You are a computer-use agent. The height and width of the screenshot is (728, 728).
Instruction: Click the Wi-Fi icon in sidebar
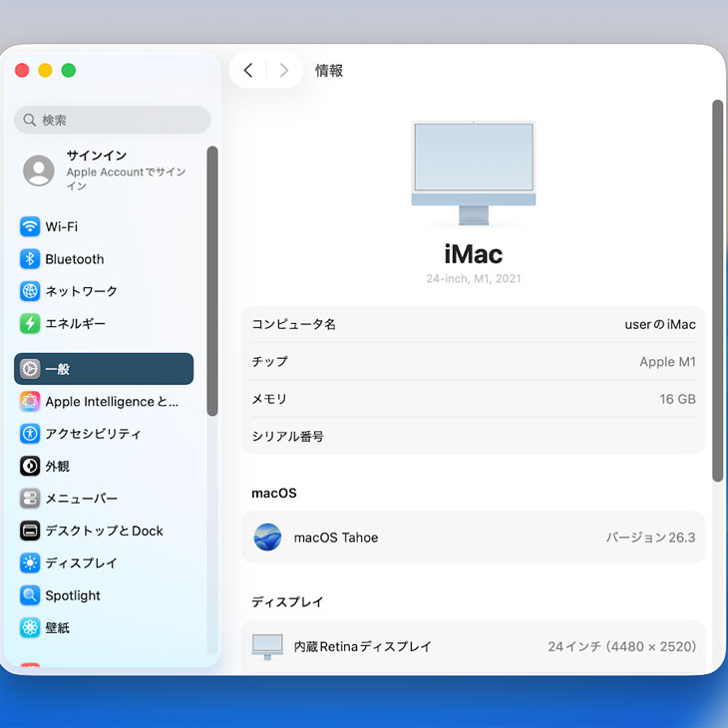pyautogui.click(x=30, y=226)
